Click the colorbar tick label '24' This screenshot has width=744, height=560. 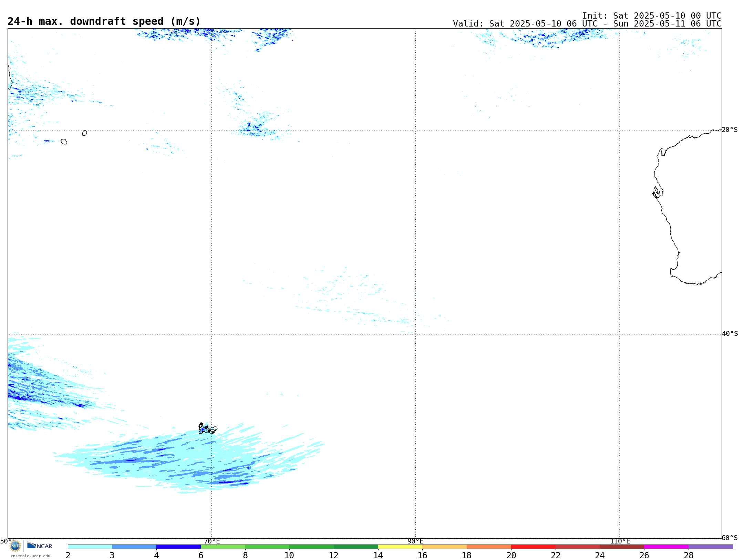tap(600, 556)
